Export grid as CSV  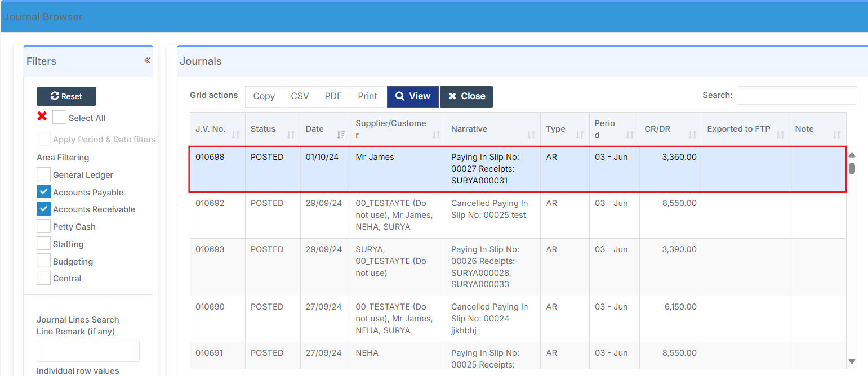(300, 96)
